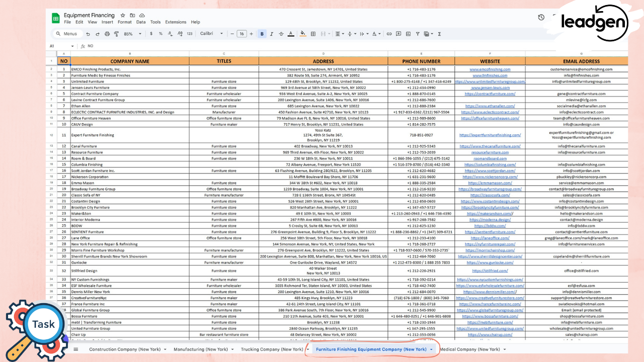
Task: Open the Manufacturing tab arrow menu
Action: coord(232,349)
